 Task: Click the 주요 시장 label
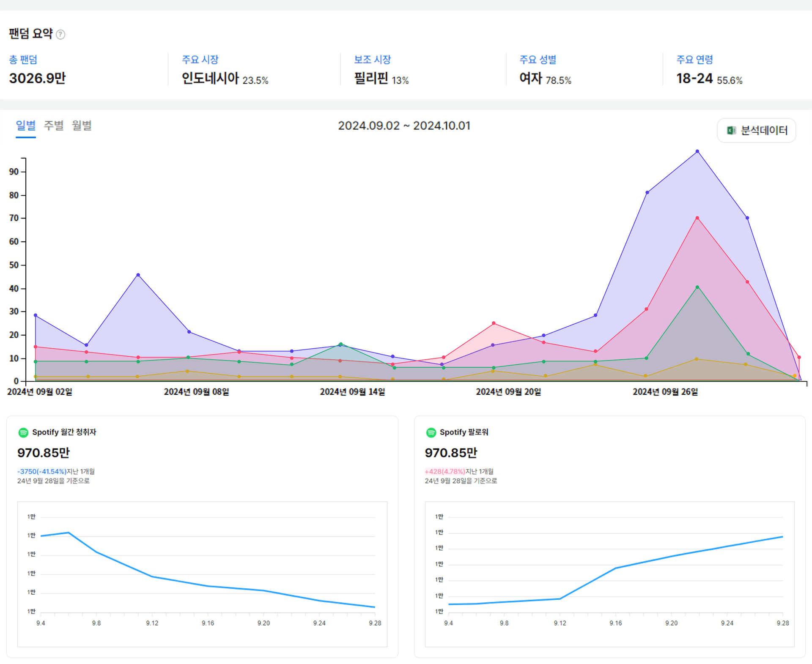(x=200, y=60)
